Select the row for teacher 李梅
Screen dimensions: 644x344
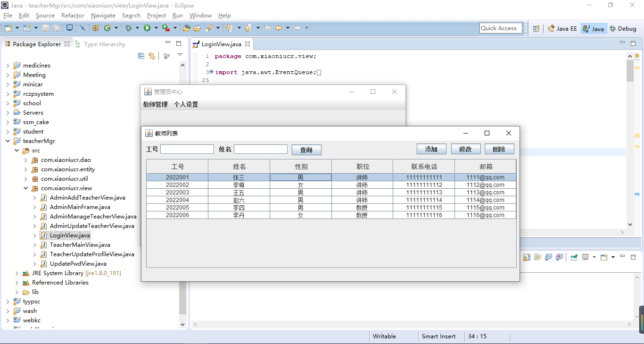pos(331,185)
